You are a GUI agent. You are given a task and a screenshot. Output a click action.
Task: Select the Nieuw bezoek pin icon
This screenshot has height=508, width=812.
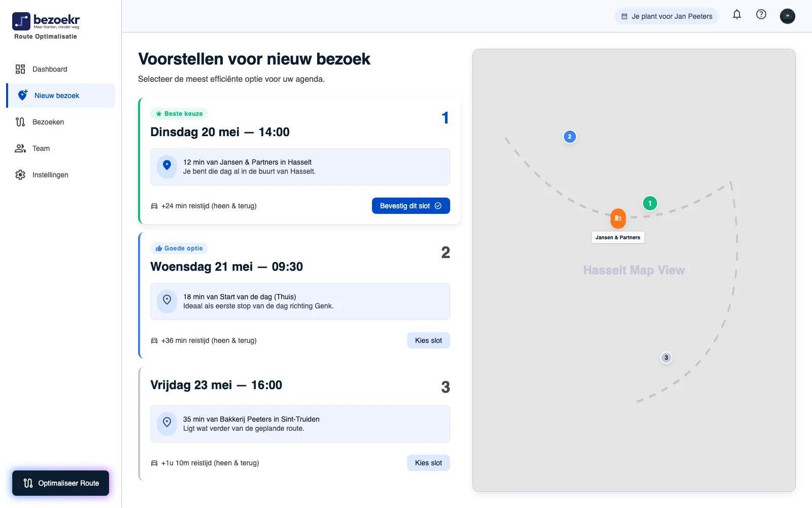(23, 95)
